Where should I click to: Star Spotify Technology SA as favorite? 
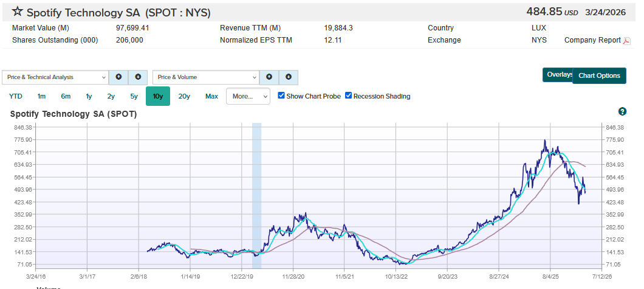(17, 12)
